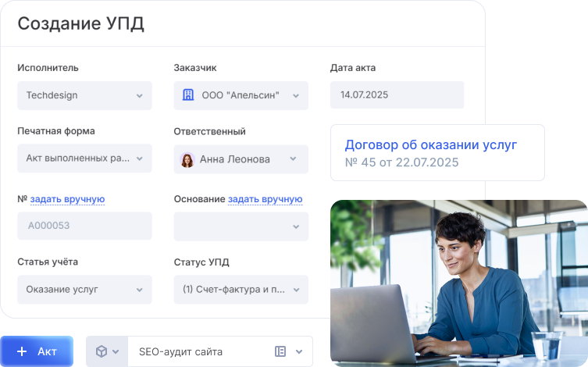Open the Ответственный dropdown with Анна Леонова
Viewport: 588px width, 367px height.
coord(241,159)
